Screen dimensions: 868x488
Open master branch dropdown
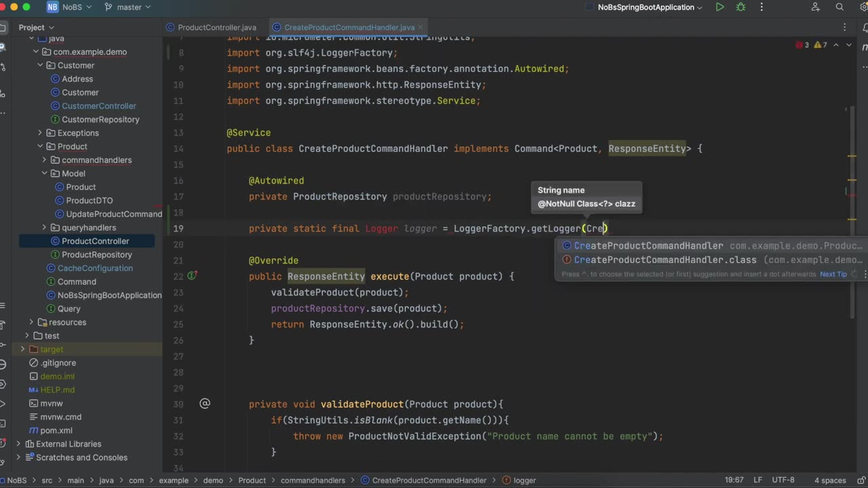pos(134,7)
